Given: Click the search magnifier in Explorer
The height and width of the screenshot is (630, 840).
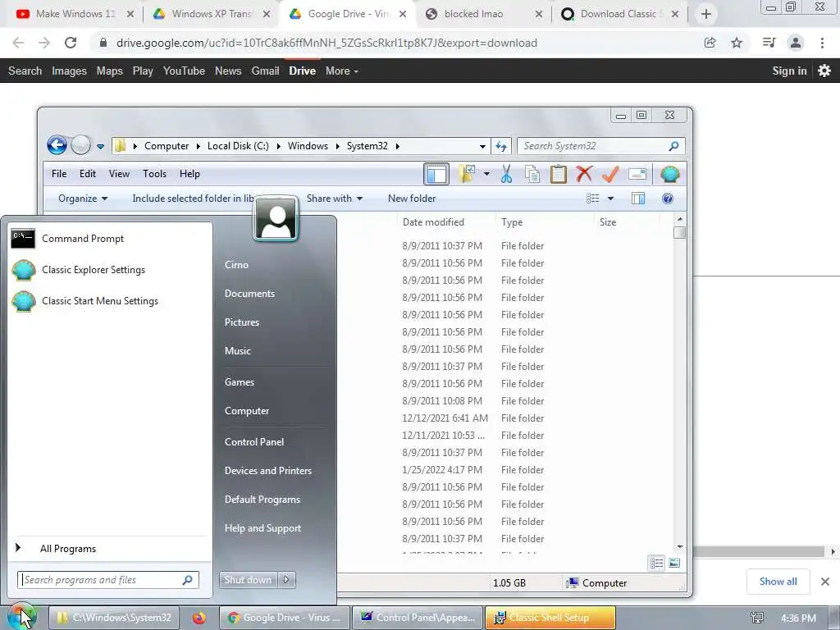Looking at the screenshot, I should tap(674, 146).
